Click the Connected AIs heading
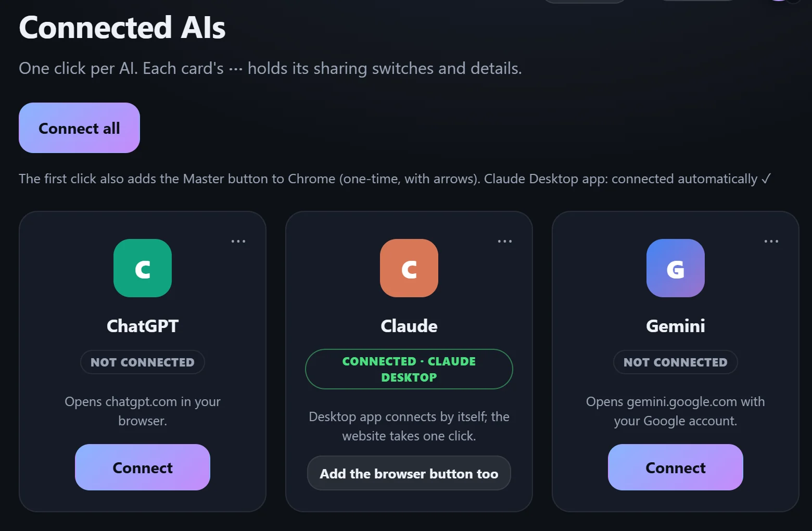Screen dimensions: 812x531 (122, 28)
